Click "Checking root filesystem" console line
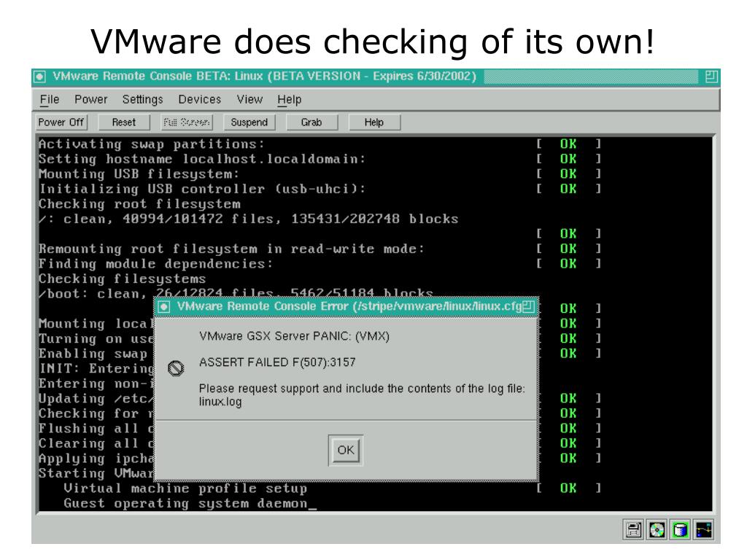Image resolution: width=747 pixels, height=560 pixels. [x=139, y=204]
